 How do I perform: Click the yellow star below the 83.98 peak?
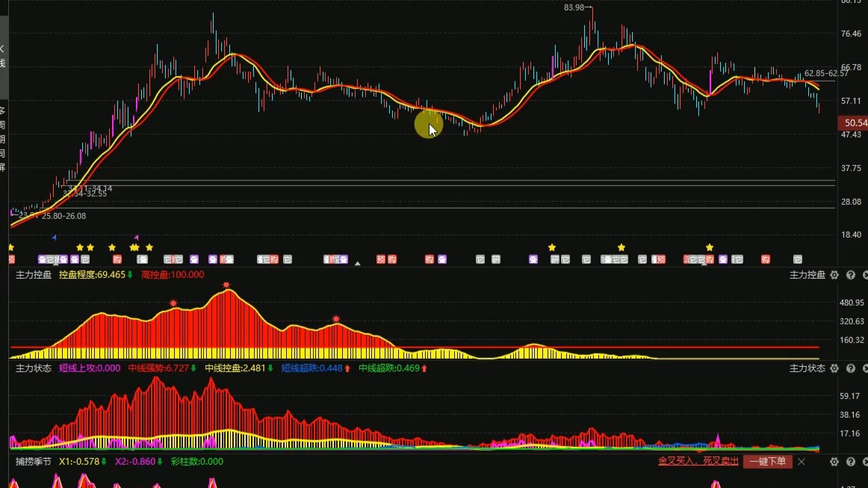click(621, 247)
